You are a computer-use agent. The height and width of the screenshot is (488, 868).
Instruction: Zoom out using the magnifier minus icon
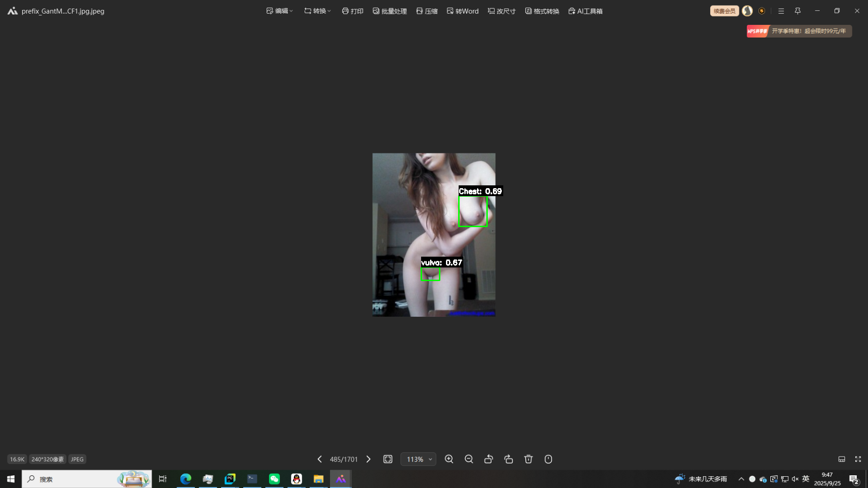pos(469,459)
